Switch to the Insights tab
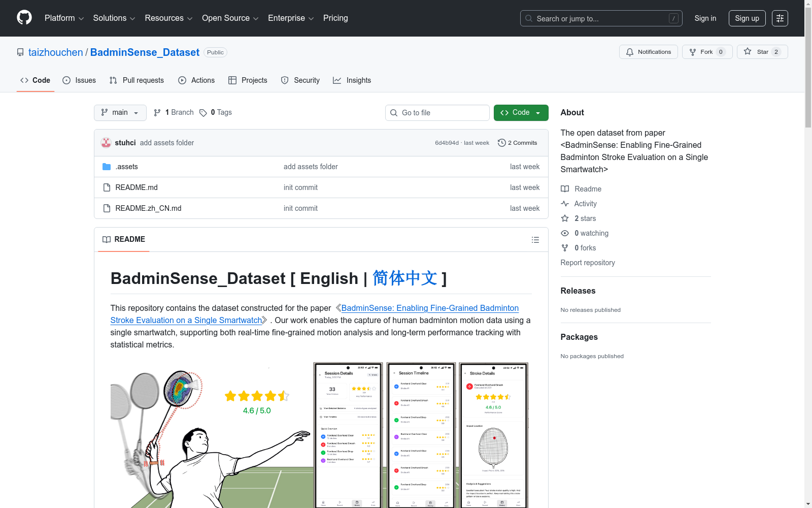 (x=352, y=80)
